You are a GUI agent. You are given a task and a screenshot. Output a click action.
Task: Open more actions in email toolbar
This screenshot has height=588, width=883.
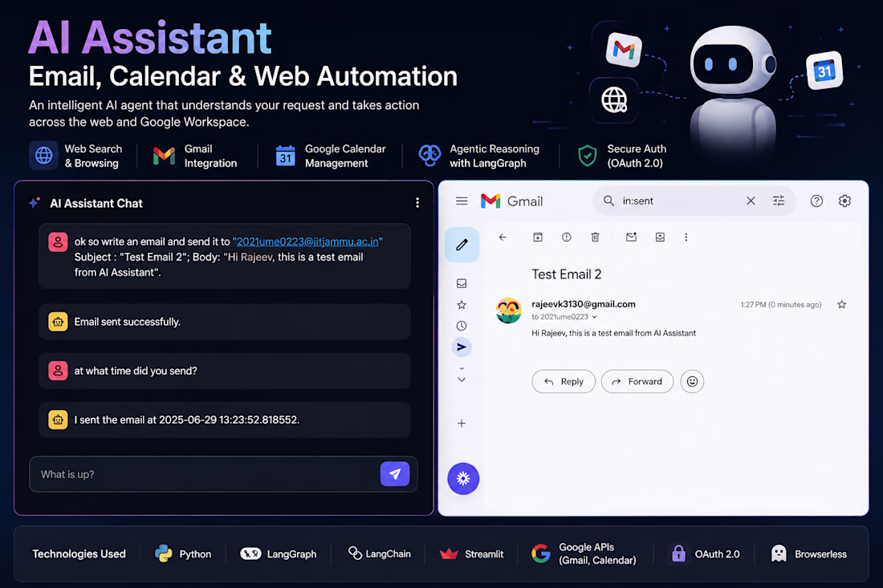686,237
